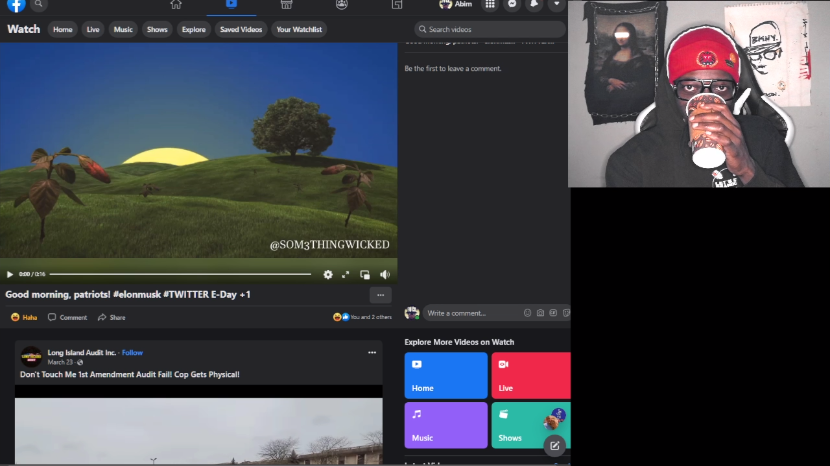Open the Facebook apps grid menu
This screenshot has height=466, width=830.
tap(490, 5)
